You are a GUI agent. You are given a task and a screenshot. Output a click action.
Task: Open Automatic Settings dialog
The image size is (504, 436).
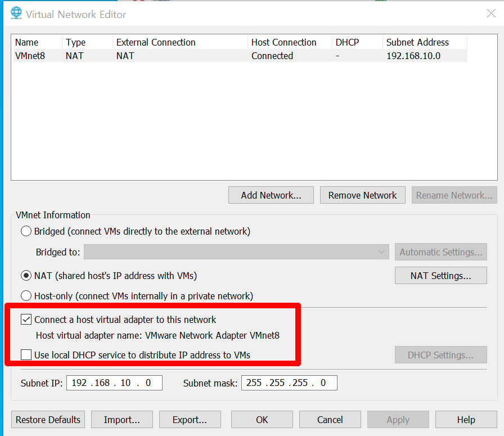pyautogui.click(x=440, y=252)
